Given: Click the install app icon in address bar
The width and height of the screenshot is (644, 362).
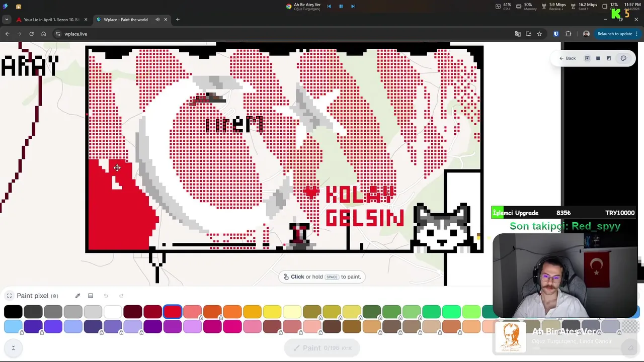Looking at the screenshot, I should pos(528,34).
